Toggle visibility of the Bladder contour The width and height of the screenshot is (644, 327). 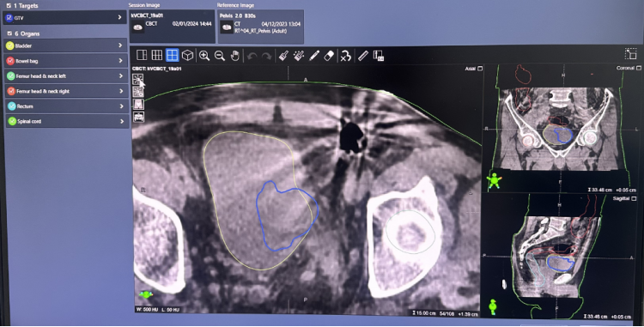pos(9,46)
